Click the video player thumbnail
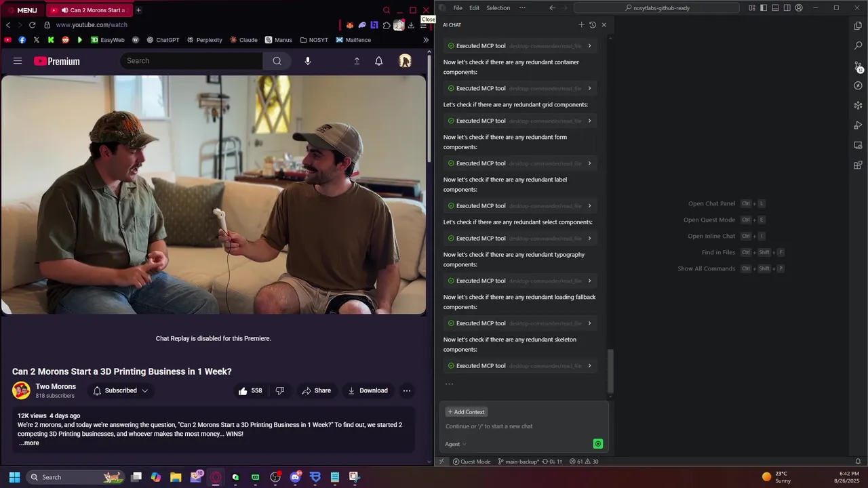This screenshot has height=488, width=868. (214, 195)
